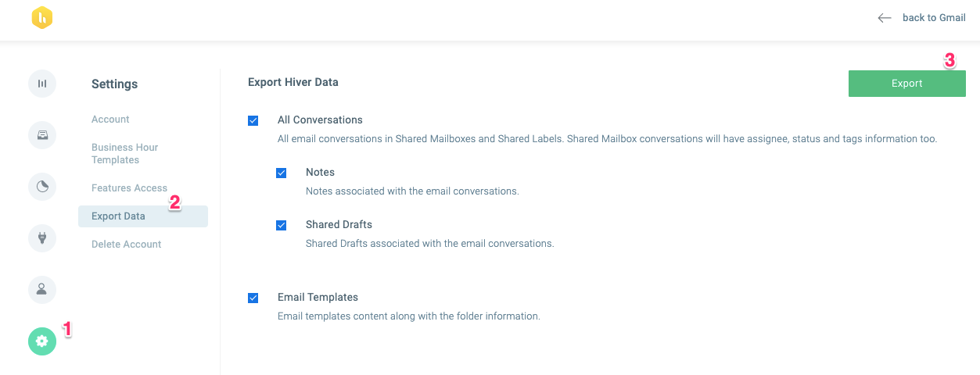Open the Delete Account page
This screenshot has height=375, width=980.
click(126, 245)
